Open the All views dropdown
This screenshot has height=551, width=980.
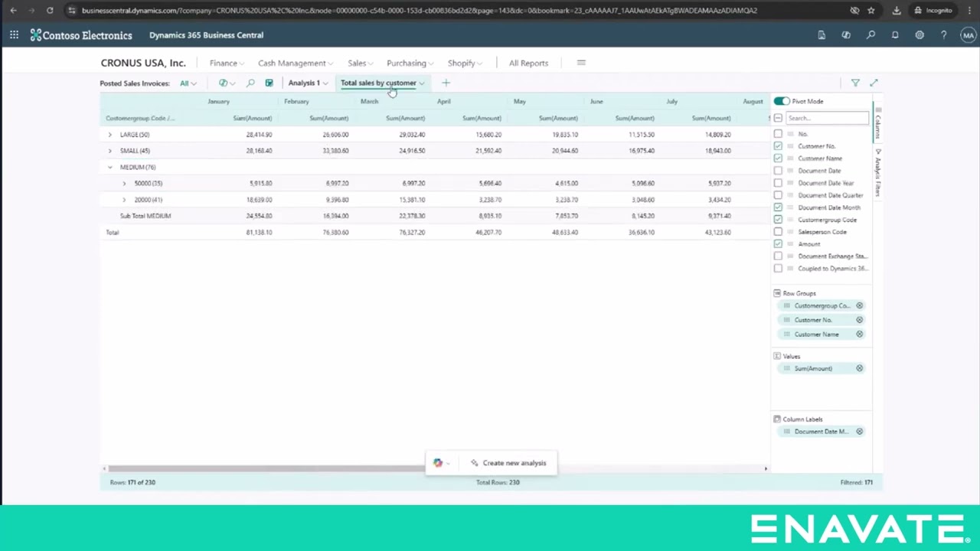click(x=188, y=83)
